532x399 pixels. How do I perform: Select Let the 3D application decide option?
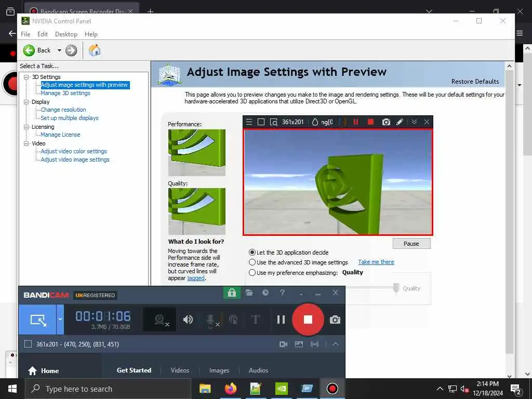[x=252, y=252]
